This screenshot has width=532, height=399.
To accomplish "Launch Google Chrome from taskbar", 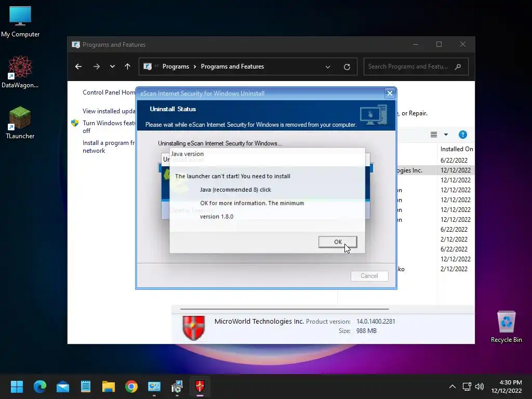I will 131,387.
